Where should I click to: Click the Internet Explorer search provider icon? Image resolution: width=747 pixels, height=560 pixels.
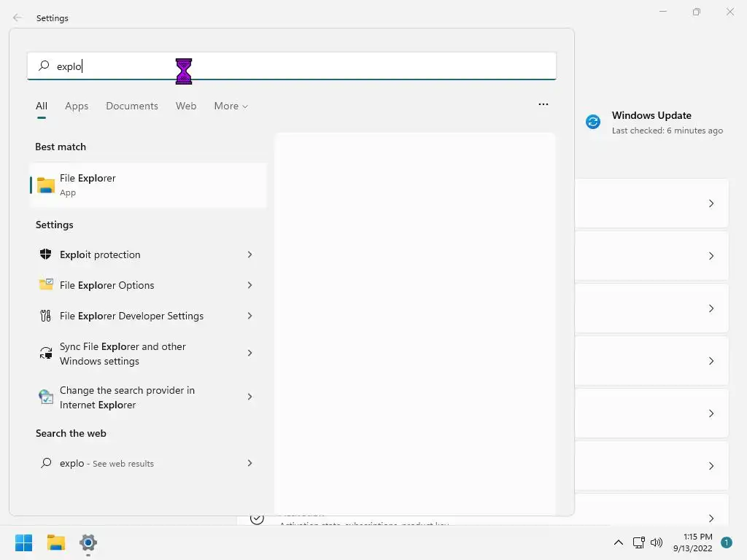[x=46, y=397]
